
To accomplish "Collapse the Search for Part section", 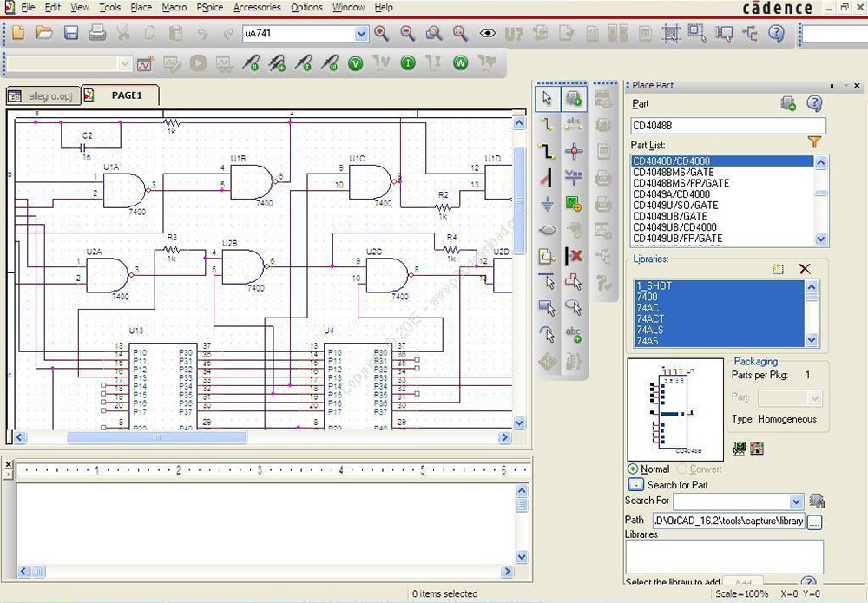I will 636,485.
